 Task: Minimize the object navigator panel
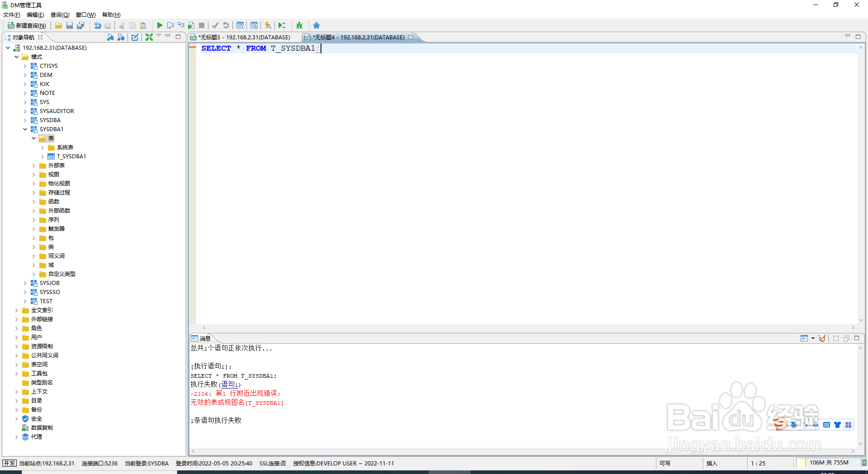[168, 36]
